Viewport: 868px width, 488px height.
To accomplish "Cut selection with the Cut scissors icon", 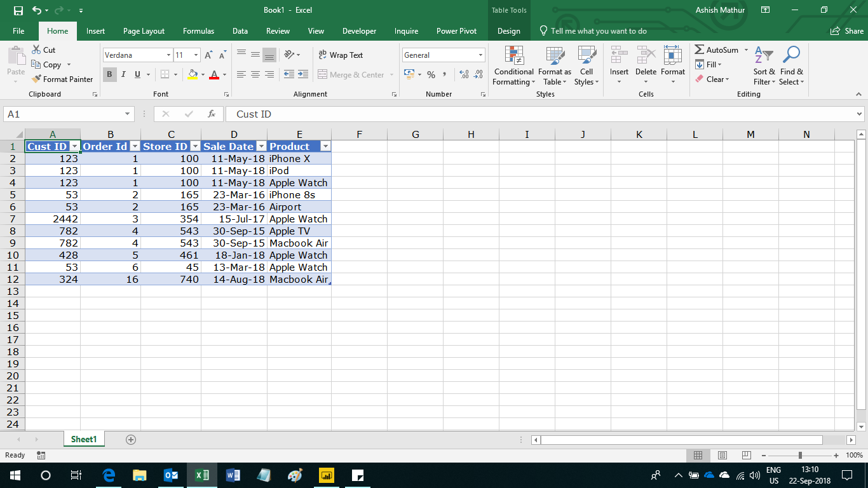I will [36, 50].
